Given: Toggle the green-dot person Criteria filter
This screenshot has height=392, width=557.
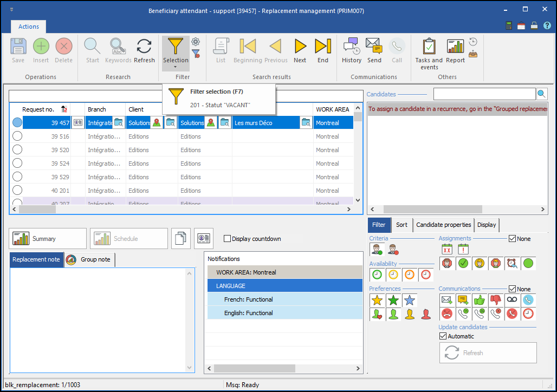Looking at the screenshot, I should pyautogui.click(x=377, y=249).
